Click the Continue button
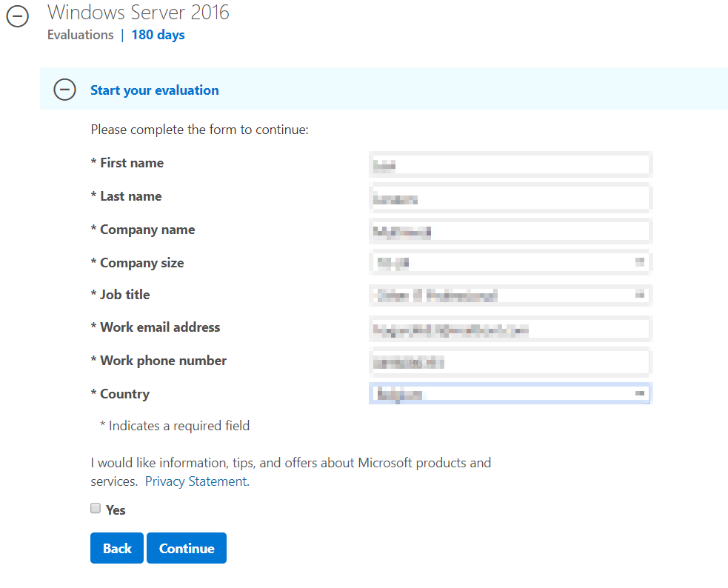 click(x=187, y=548)
